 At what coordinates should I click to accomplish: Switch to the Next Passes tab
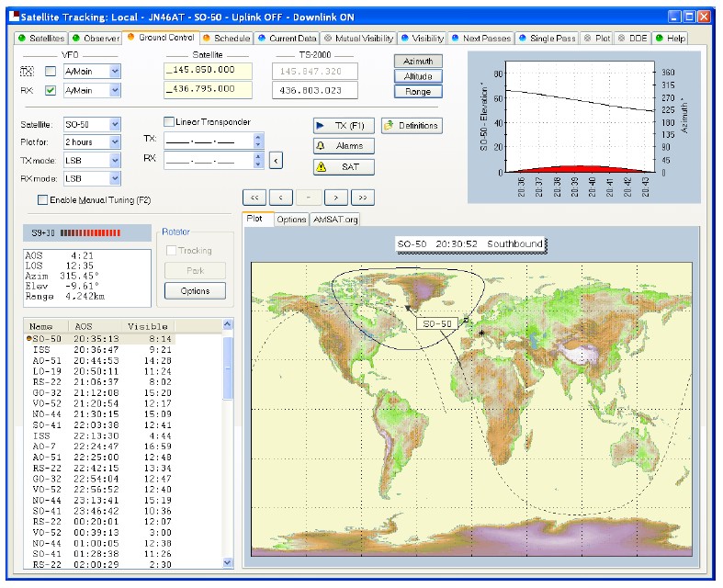481,39
